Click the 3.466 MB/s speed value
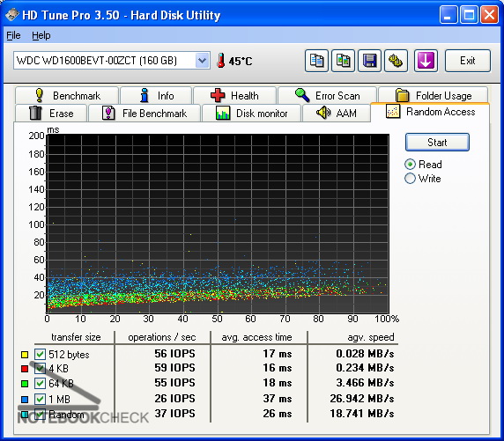Image resolution: width=504 pixels, height=441 pixels. pos(365,383)
